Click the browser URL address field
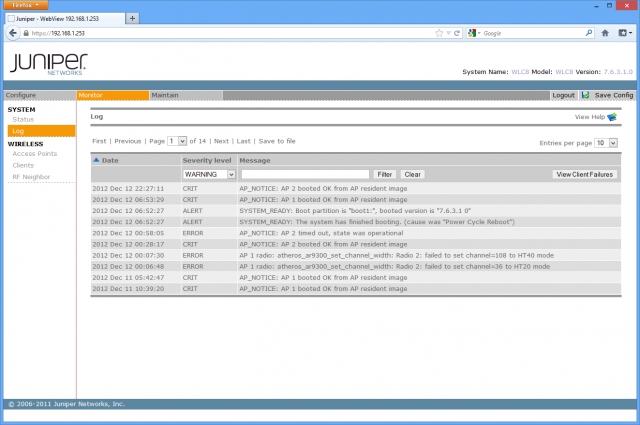The image size is (640, 425). (x=229, y=33)
